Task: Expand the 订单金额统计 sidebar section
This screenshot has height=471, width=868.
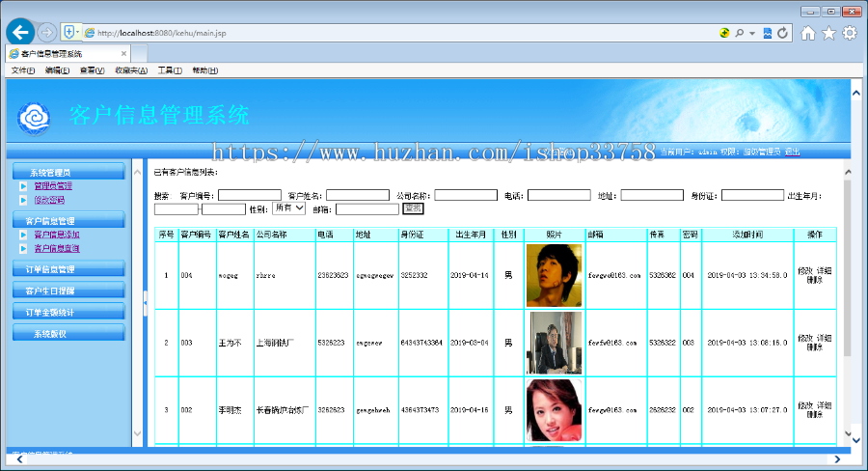Action: pyautogui.click(x=68, y=312)
